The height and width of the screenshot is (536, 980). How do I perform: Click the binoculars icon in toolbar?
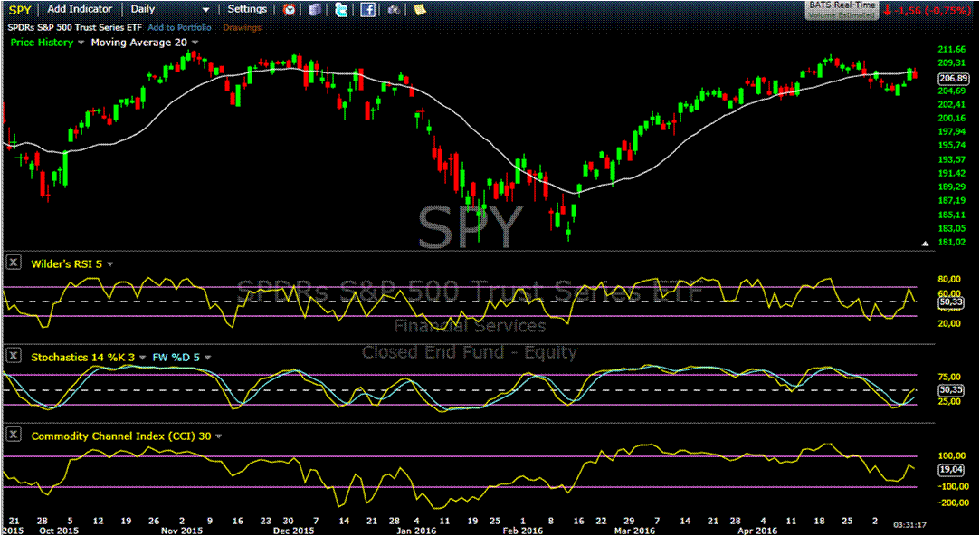pyautogui.click(x=393, y=9)
